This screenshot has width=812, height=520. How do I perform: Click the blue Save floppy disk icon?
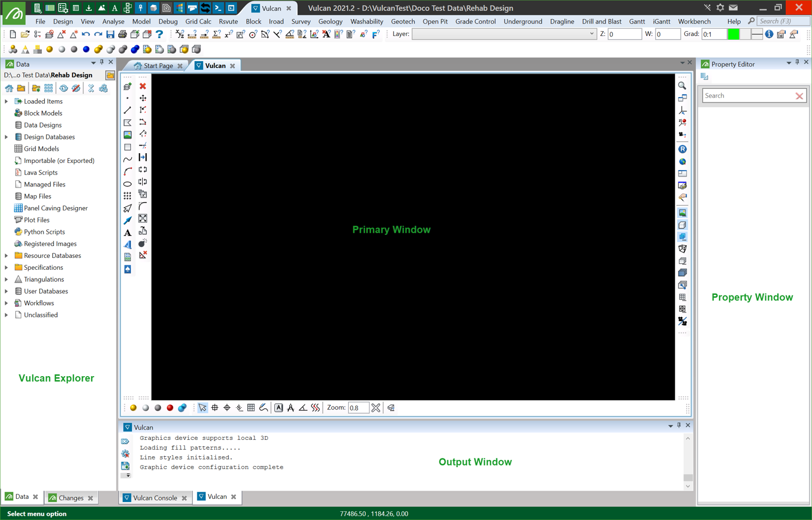coord(110,34)
